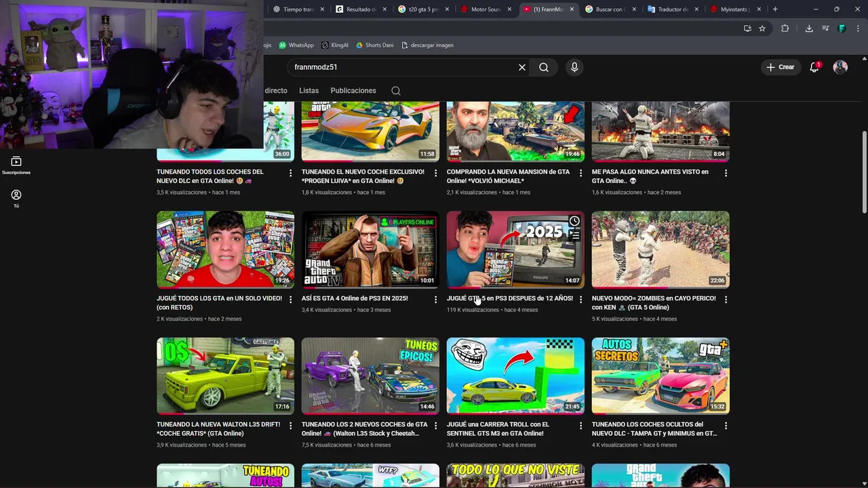The height and width of the screenshot is (488, 868).
Task: Open title JUGUÉ una CARRERA TROLL
Action: tap(498, 429)
